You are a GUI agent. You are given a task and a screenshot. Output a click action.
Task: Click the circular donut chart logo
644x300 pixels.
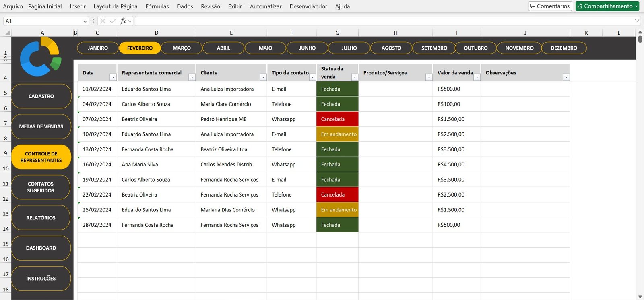coord(40,57)
